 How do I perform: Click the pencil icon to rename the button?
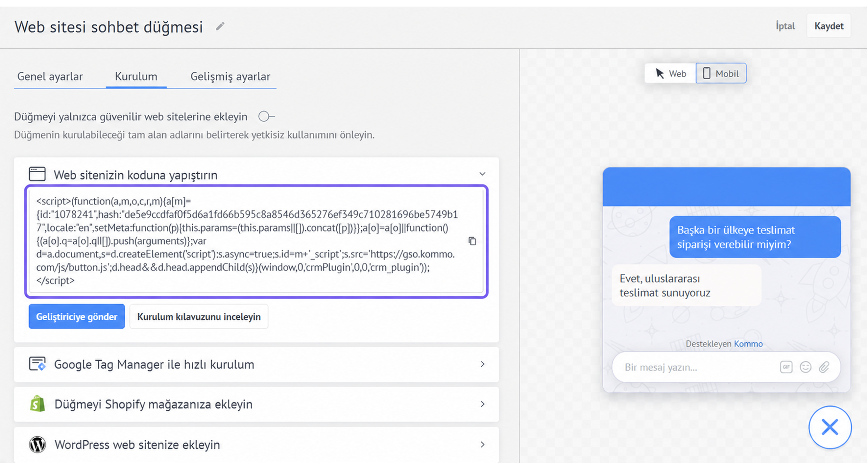tap(220, 26)
